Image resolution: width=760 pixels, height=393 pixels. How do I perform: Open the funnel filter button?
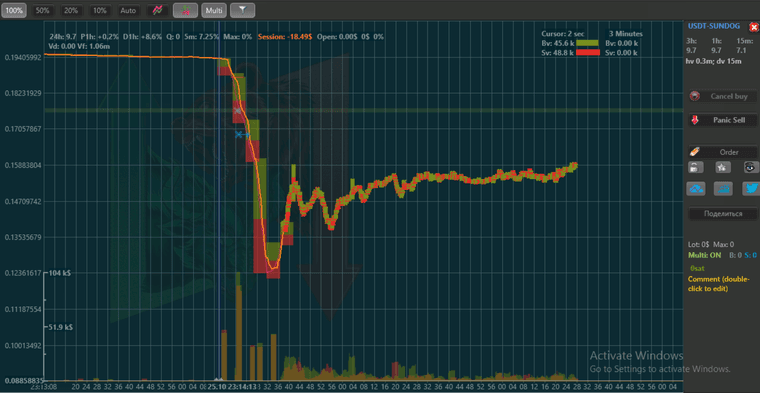click(x=243, y=10)
